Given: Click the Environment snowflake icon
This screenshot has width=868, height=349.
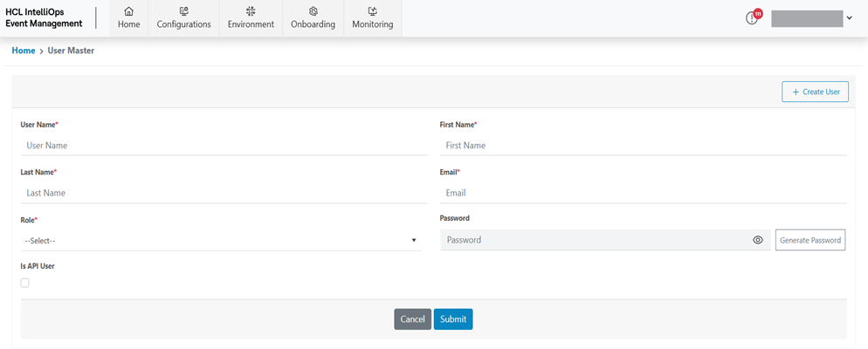Looking at the screenshot, I should coord(251,11).
